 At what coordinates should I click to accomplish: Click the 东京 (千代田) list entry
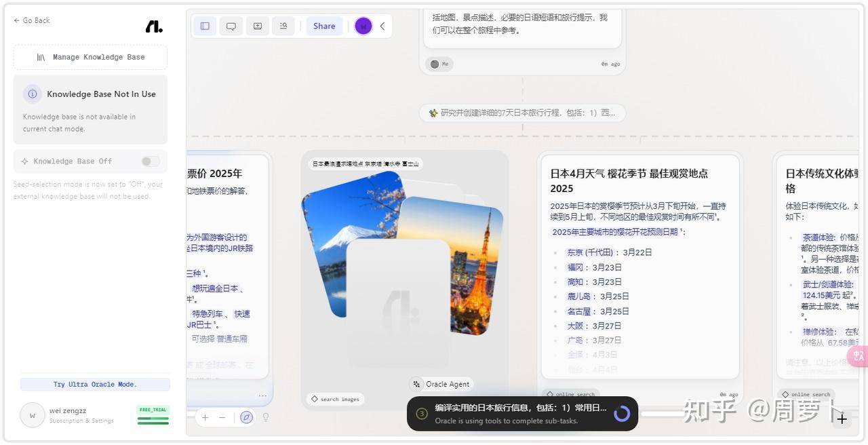pos(609,252)
